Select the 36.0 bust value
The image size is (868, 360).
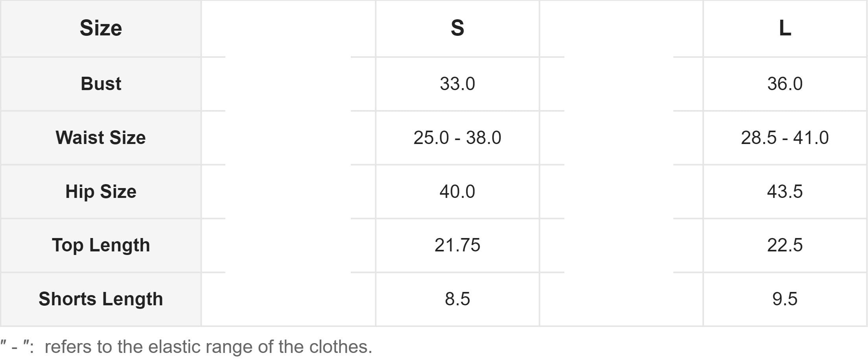(785, 84)
